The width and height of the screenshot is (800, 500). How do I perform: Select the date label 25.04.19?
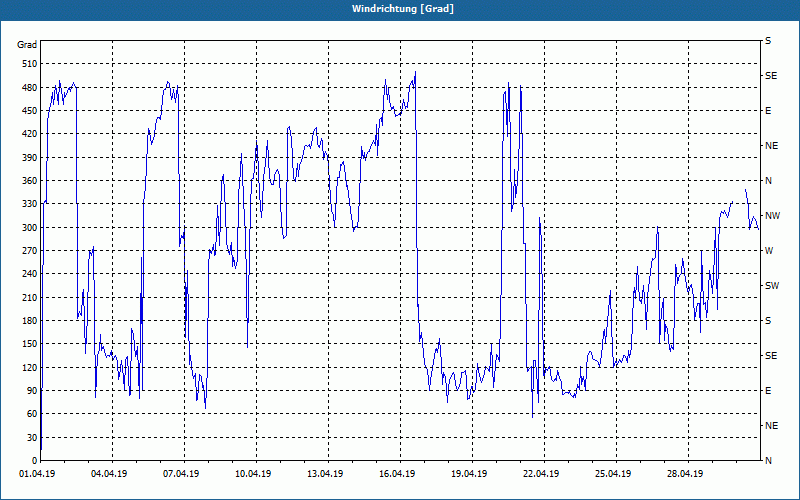click(x=613, y=474)
